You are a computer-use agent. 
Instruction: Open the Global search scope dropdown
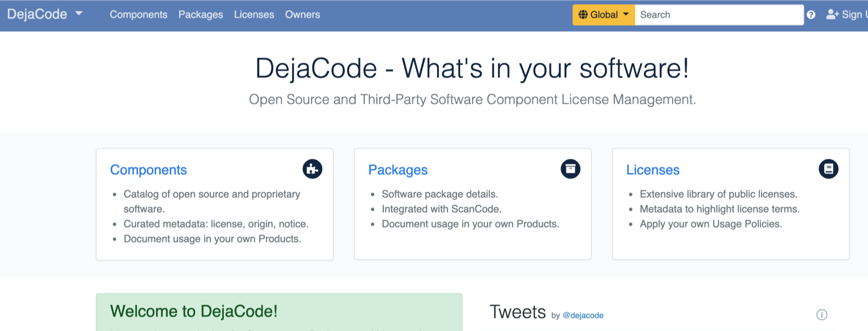point(604,15)
